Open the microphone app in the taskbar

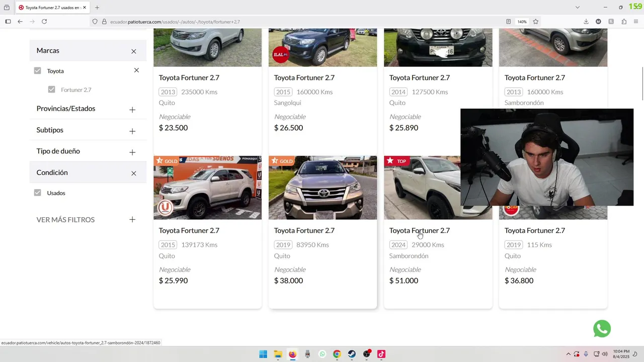[307, 354]
